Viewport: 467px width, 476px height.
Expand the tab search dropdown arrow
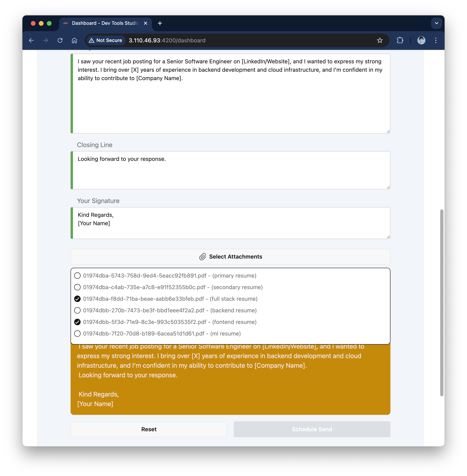click(436, 23)
